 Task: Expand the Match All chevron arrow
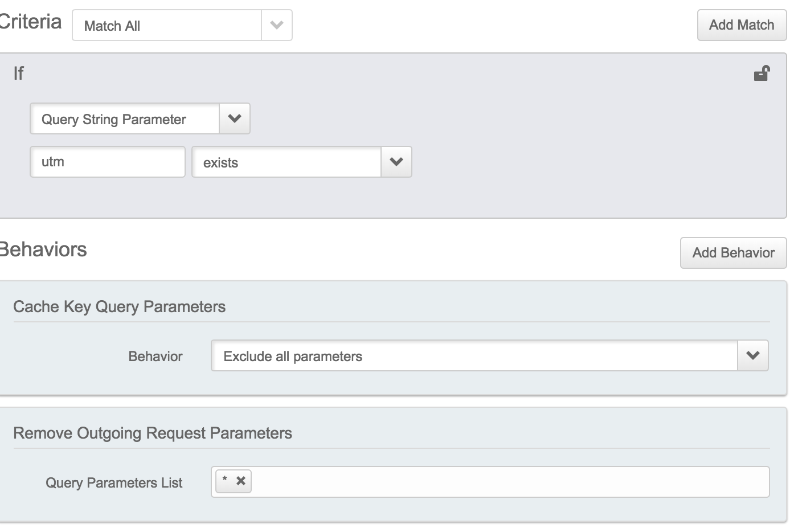277,25
